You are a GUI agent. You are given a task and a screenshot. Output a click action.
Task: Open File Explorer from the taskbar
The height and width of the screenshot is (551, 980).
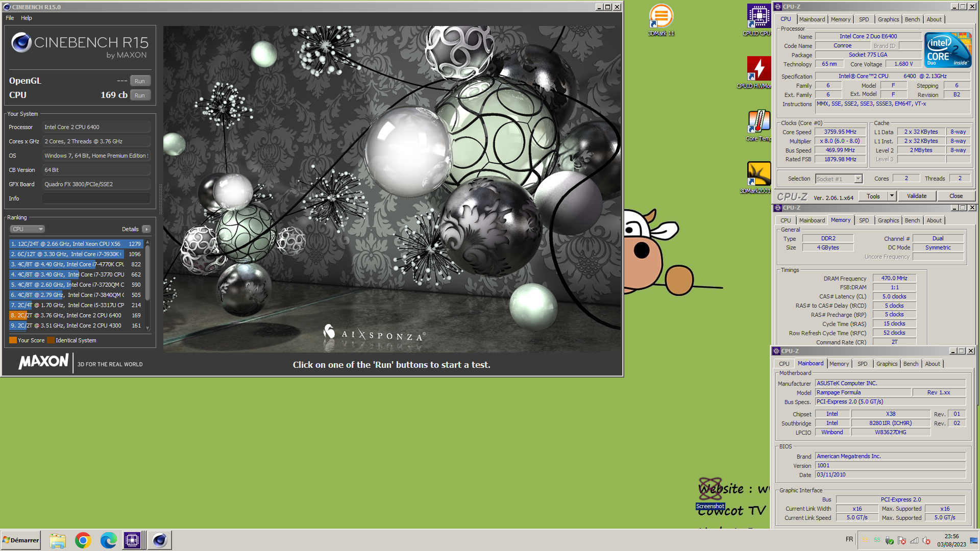[58, 540]
